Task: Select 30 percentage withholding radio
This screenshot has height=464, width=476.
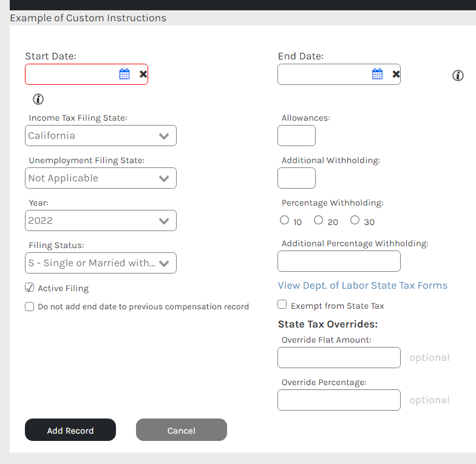Action: 355,220
